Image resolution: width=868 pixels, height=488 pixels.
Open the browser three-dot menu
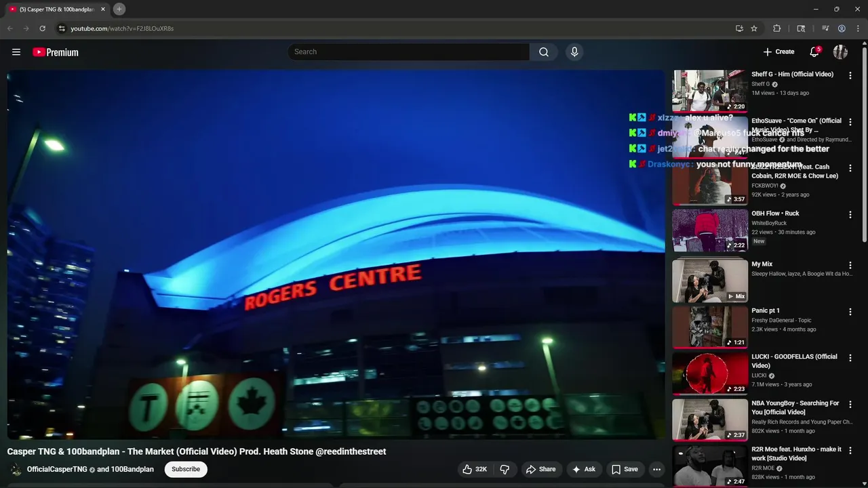(x=857, y=28)
